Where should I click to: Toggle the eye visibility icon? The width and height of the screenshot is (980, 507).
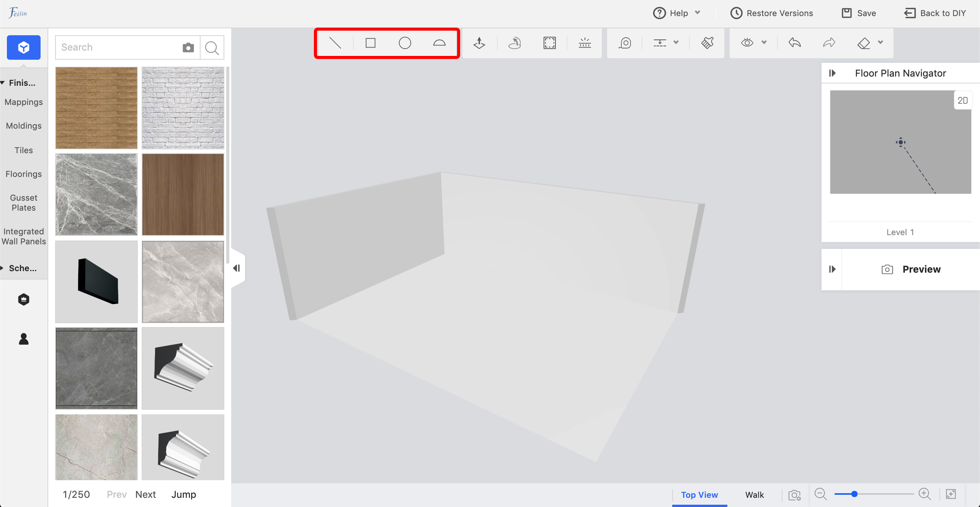click(747, 43)
